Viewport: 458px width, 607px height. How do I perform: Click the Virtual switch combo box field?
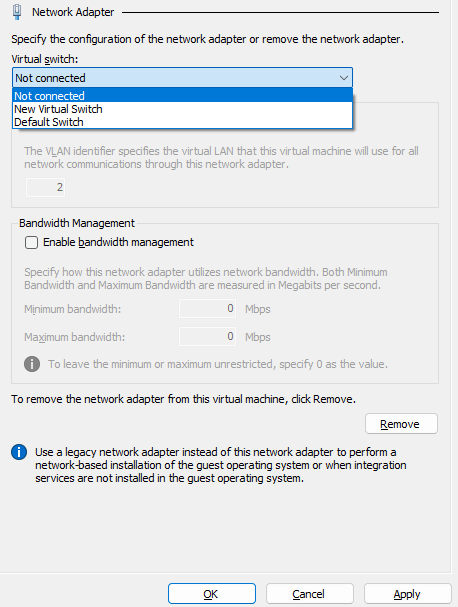[x=182, y=78]
